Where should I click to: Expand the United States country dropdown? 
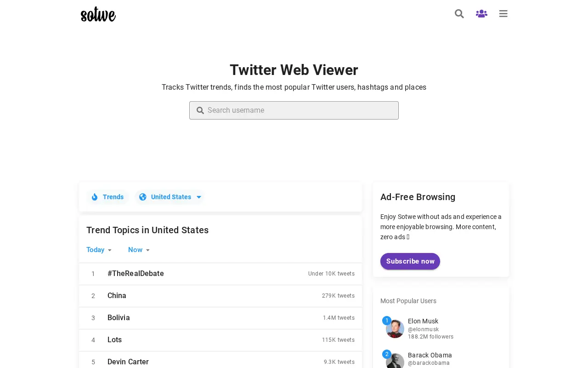(x=170, y=197)
